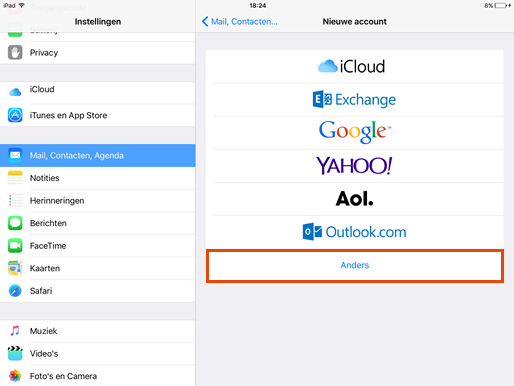This screenshot has width=514, height=386.
Task: Tap the iTunes en App Store icon
Action: click(15, 115)
